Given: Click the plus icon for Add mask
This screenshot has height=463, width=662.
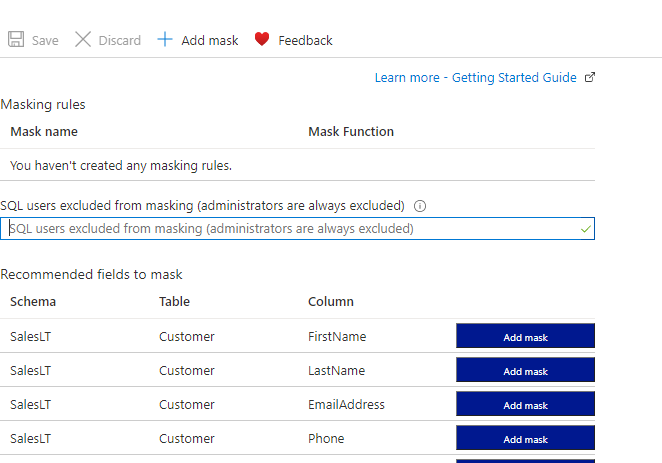Looking at the screenshot, I should 165,40.
